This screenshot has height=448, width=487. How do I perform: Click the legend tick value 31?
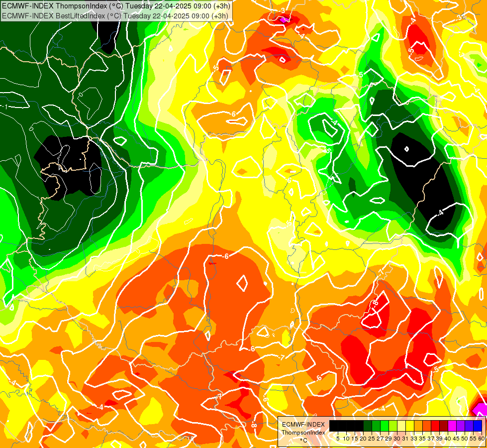point(405,439)
